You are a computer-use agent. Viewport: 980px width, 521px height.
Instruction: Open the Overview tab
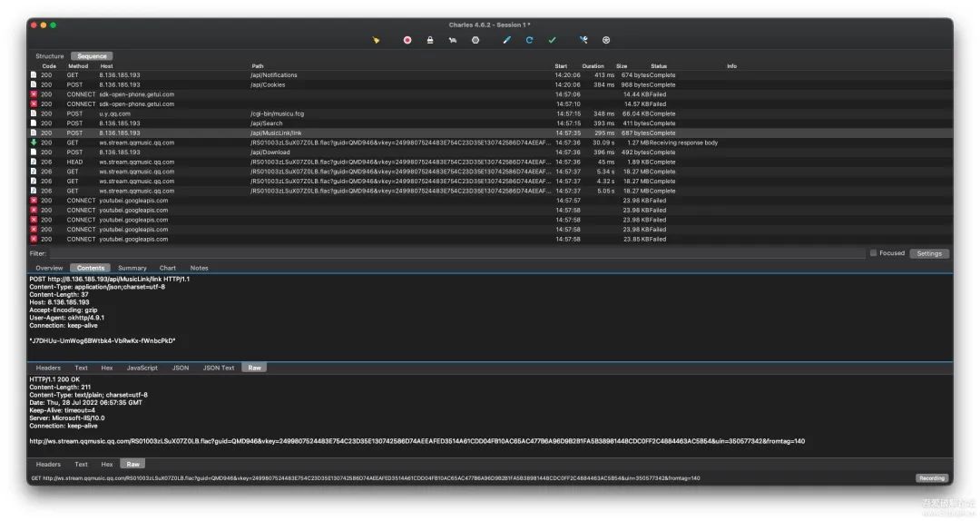(49, 268)
